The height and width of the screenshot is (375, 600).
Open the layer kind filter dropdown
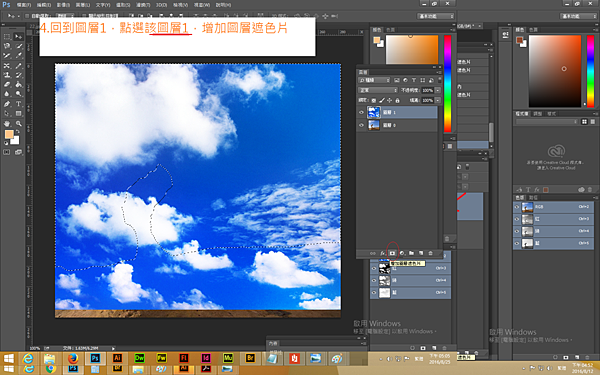(x=374, y=80)
